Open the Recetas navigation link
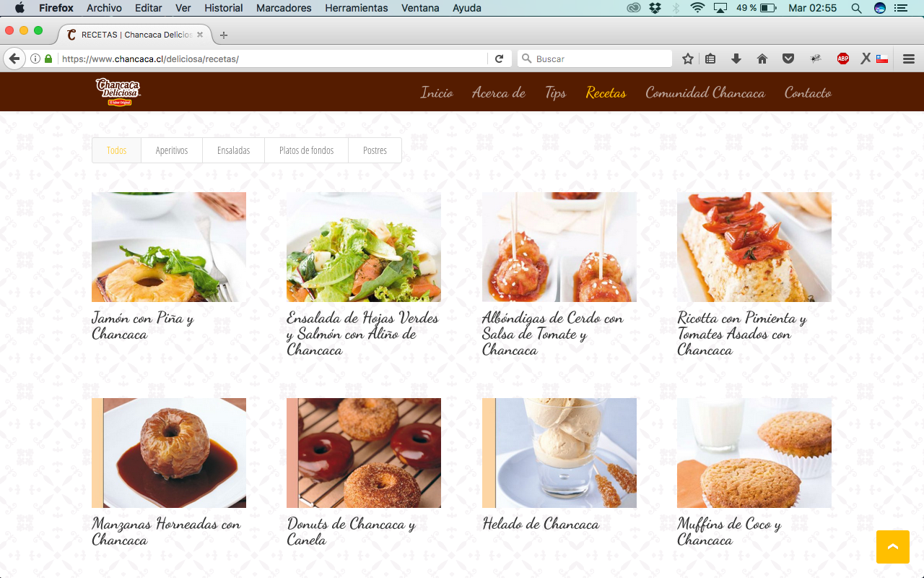The width and height of the screenshot is (924, 578). [x=606, y=92]
